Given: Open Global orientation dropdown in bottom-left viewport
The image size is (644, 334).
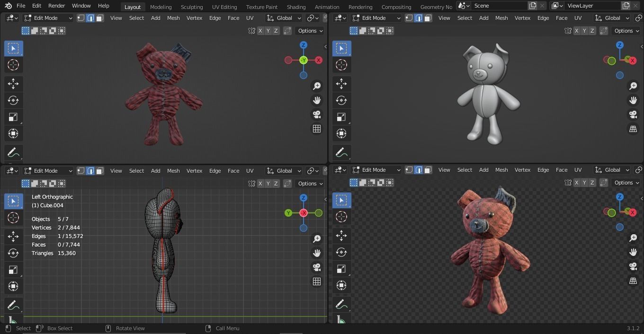Looking at the screenshot, I should click(x=284, y=171).
